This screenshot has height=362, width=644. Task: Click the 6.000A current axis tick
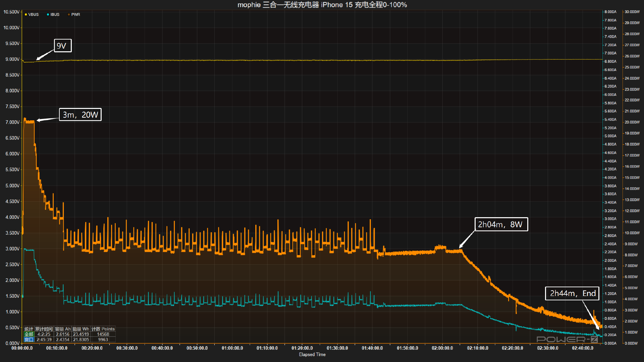click(x=610, y=95)
